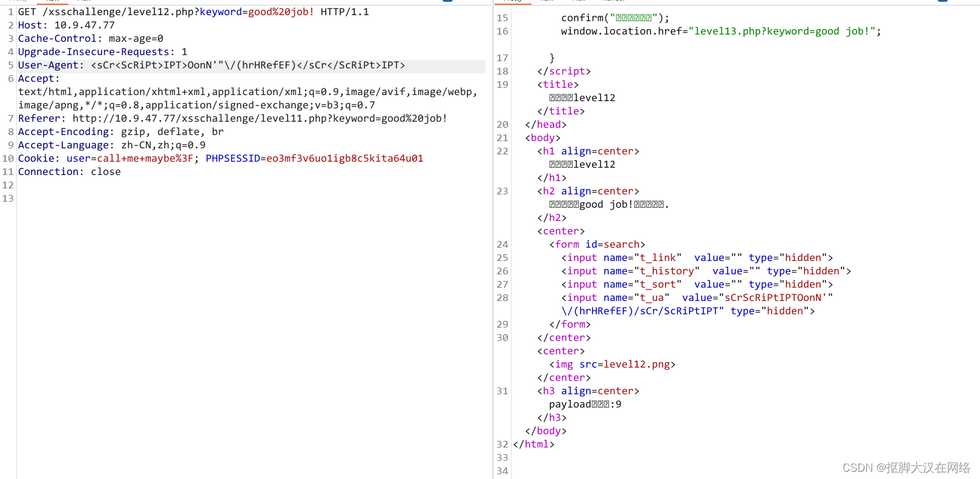This screenshot has width=980, height=479.
Task: Click the Upgrade-Insecure-Requests header line
Action: click(102, 52)
